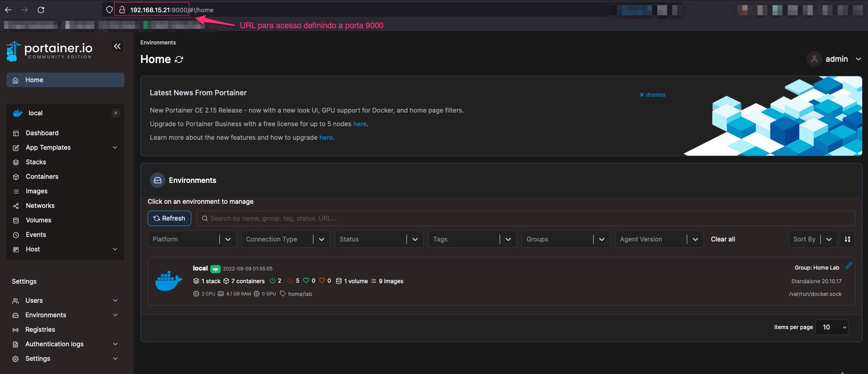Dismiss the Latest News banner
Screen dimensions: 868x374
[x=652, y=95]
